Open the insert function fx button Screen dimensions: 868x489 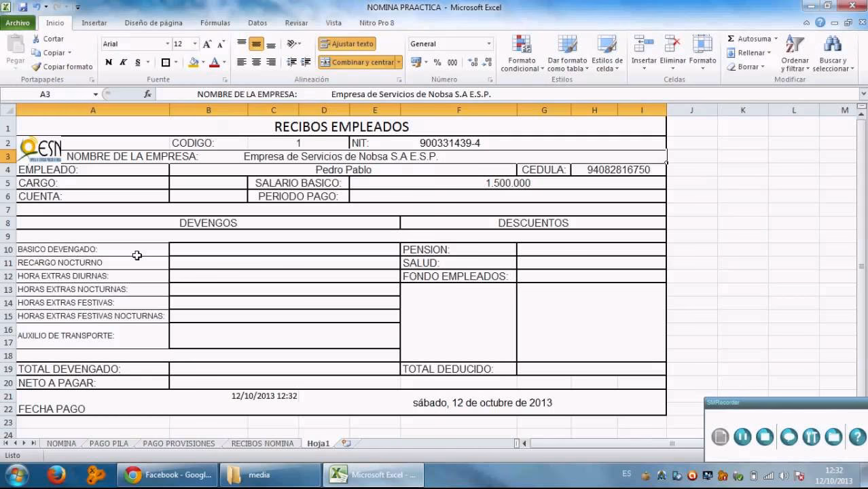tap(147, 94)
